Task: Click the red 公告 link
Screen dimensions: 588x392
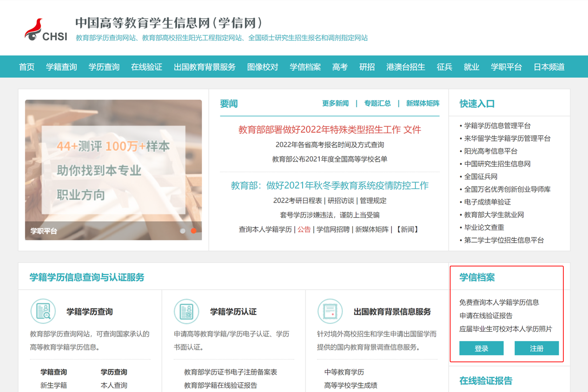Action: point(304,229)
